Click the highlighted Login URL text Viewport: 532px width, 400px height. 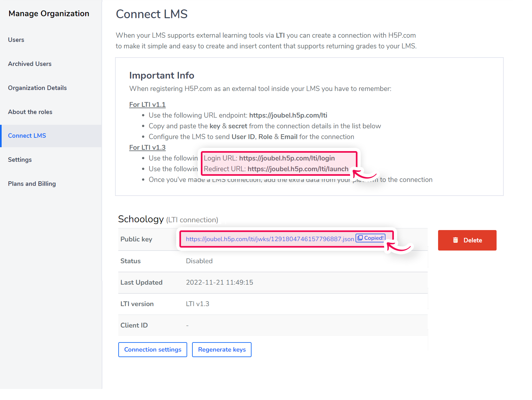tap(269, 158)
